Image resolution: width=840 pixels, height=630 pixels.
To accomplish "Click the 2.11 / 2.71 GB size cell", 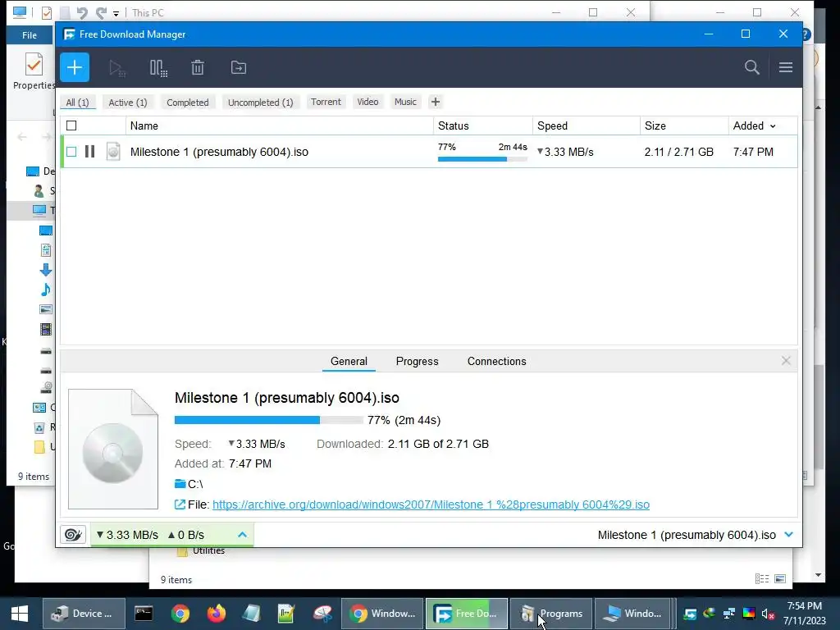I will pyautogui.click(x=678, y=152).
